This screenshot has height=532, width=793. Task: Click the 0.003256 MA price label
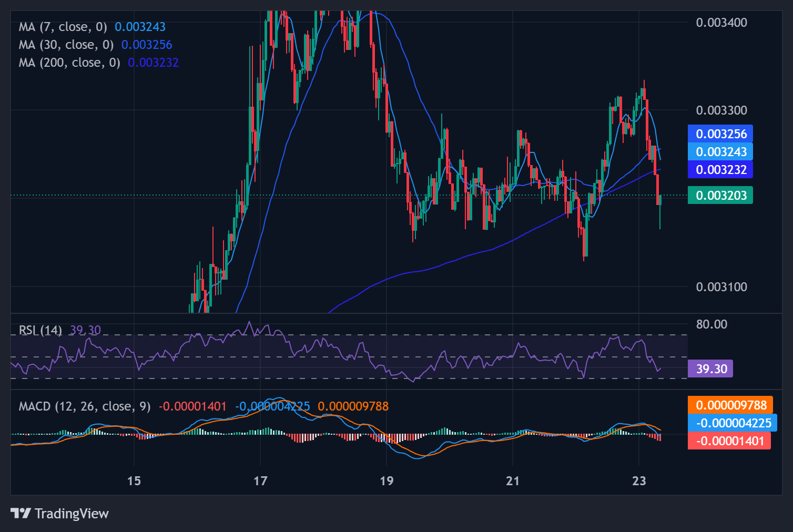pyautogui.click(x=720, y=134)
